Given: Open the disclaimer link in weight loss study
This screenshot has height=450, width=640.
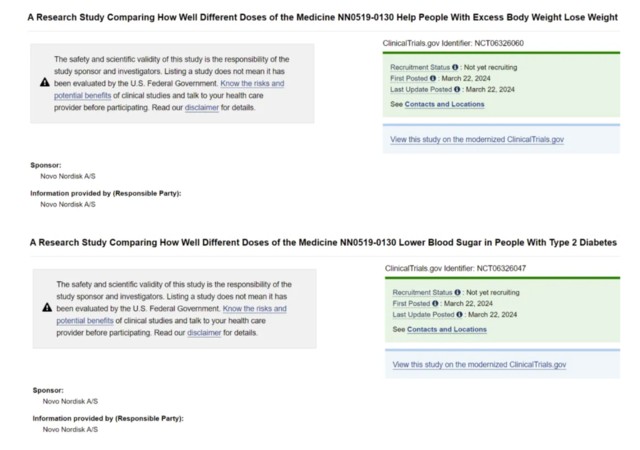Looking at the screenshot, I should [x=201, y=107].
